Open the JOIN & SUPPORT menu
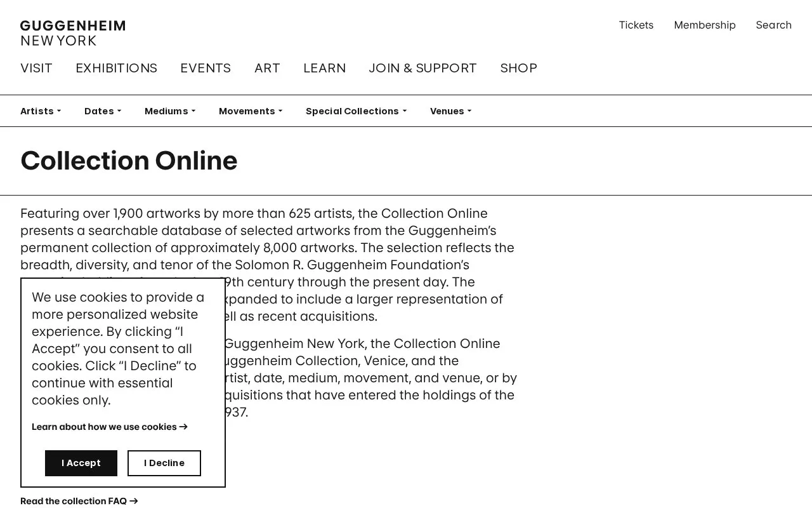The image size is (812, 508). click(x=422, y=68)
